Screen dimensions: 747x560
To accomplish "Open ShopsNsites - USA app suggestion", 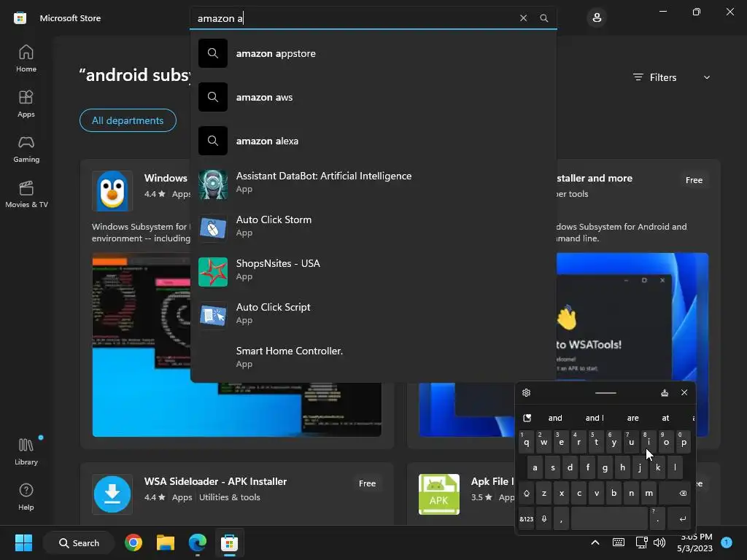I will tap(373, 271).
